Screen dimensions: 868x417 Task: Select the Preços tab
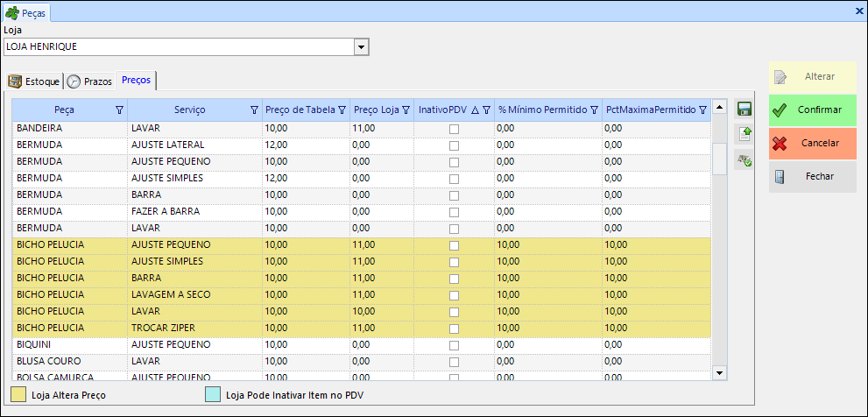tap(137, 81)
